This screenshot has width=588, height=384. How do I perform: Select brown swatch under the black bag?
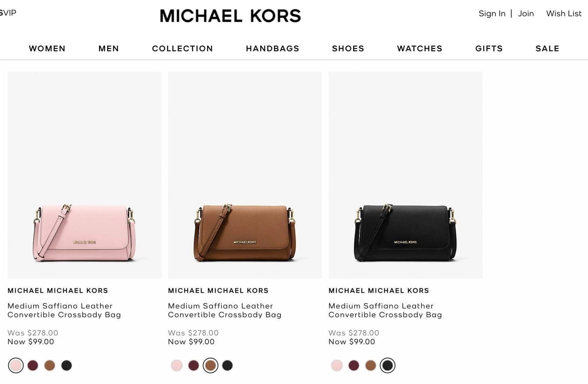371,365
